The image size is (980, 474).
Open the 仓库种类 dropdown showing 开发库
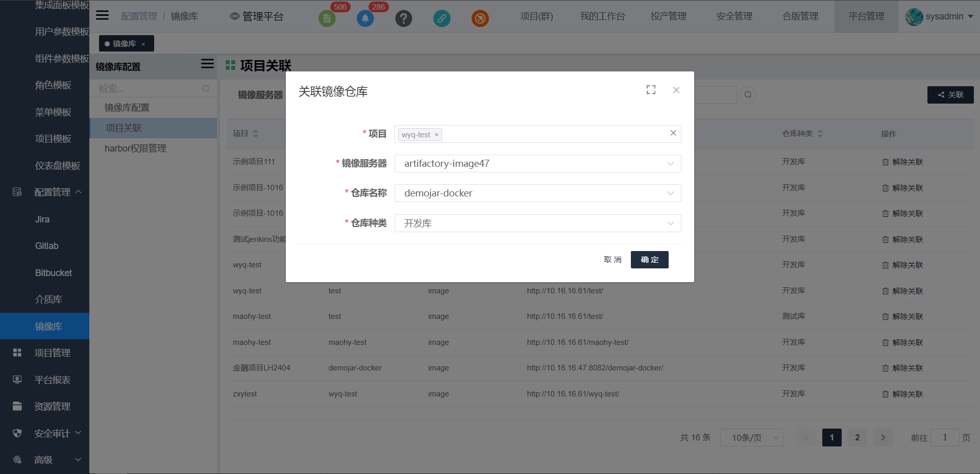[x=537, y=223]
